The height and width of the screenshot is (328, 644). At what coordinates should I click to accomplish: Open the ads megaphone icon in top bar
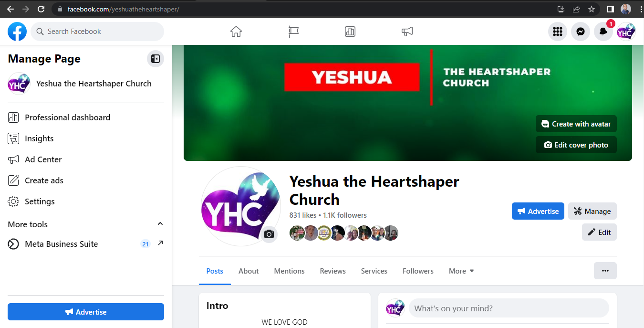tap(407, 32)
